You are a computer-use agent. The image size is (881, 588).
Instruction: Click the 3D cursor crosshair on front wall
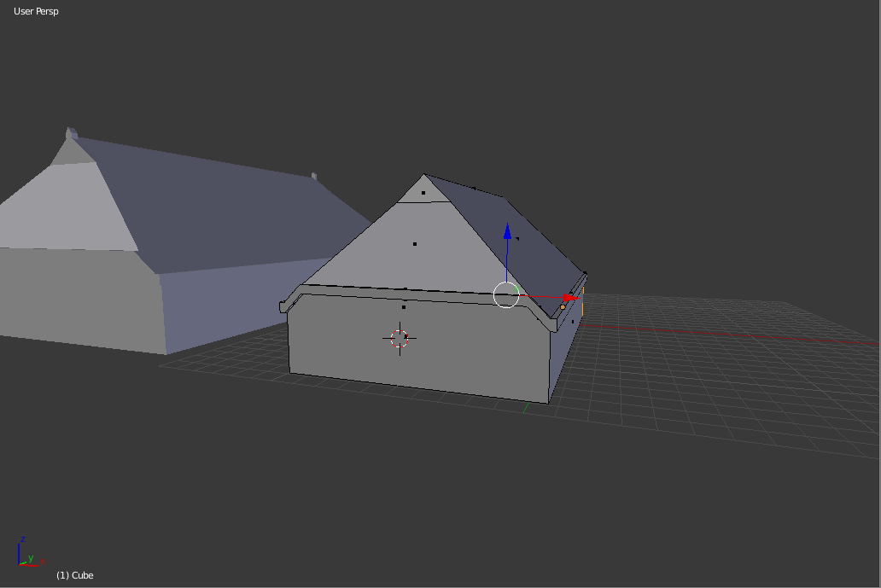[400, 339]
